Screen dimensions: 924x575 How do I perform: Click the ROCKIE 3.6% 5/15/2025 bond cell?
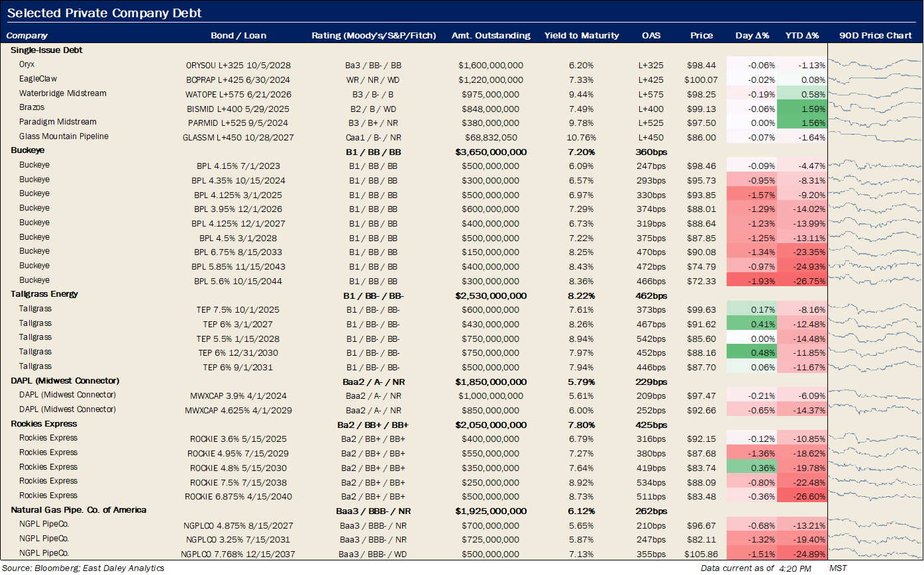click(238, 439)
